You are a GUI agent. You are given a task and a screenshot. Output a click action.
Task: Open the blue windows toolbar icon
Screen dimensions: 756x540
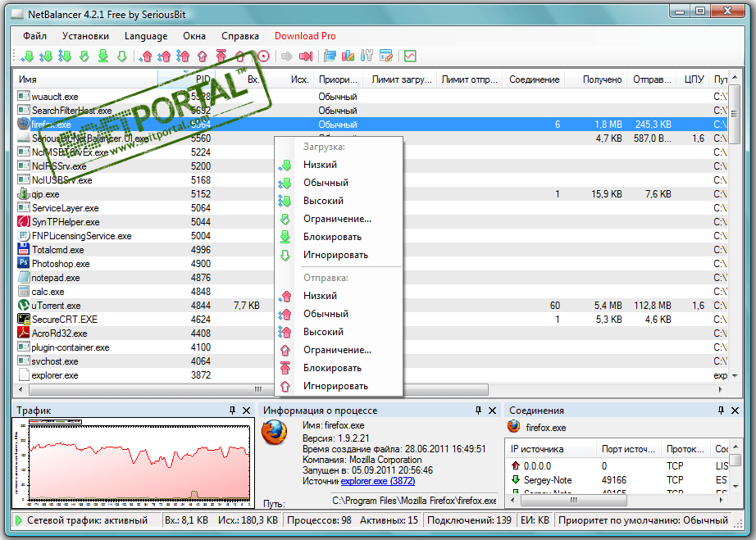(330, 57)
